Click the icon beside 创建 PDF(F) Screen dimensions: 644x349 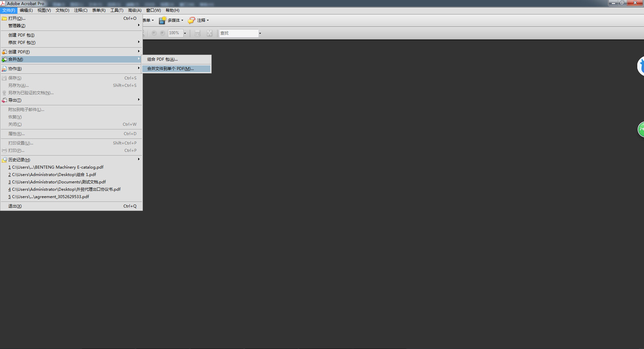pos(4,52)
